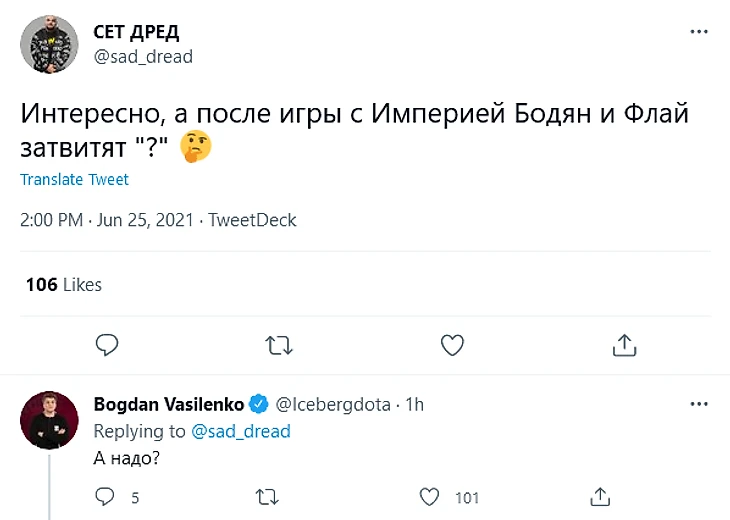View the 106 Likes list
Screen dimensions: 730x520
pos(64,285)
